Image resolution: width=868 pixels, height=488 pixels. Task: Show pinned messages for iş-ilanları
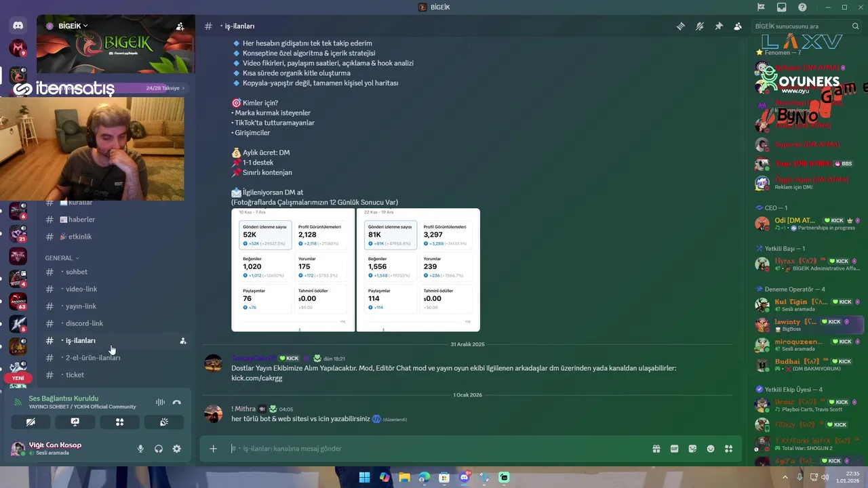[719, 26]
